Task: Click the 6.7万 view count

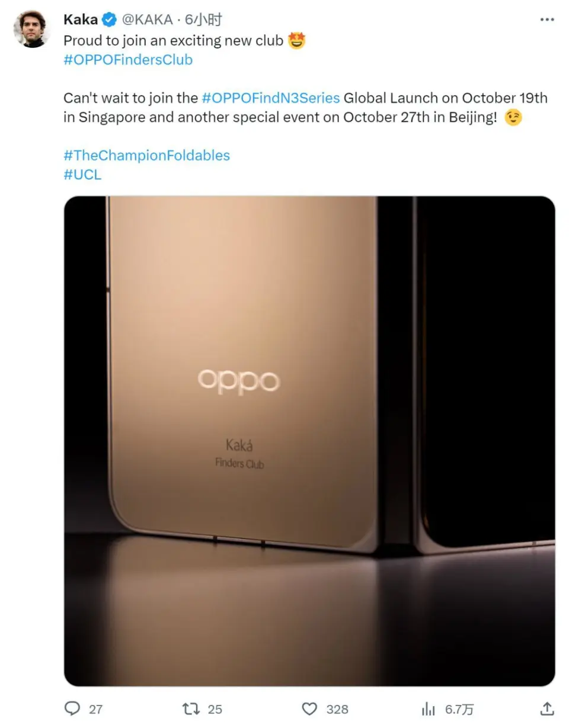Action: pos(459,709)
